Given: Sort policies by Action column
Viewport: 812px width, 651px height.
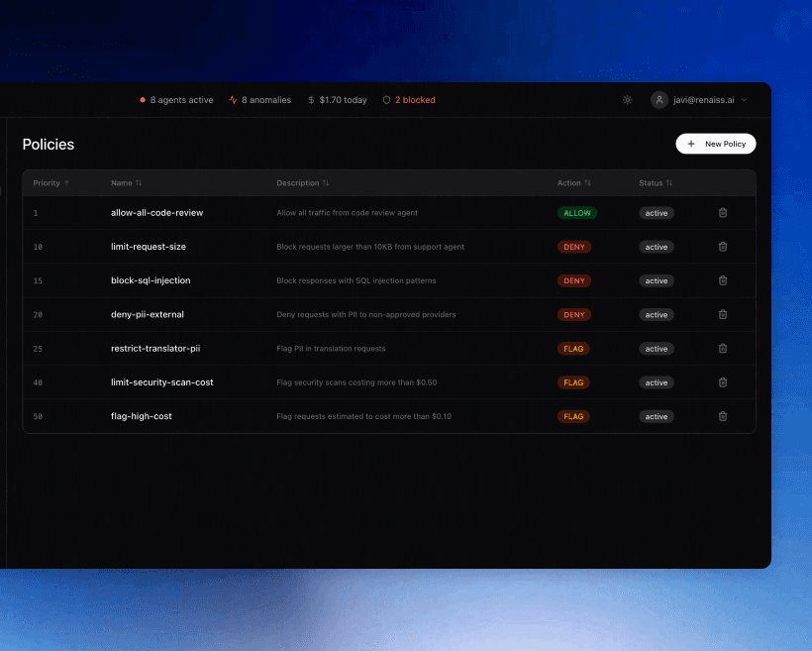Looking at the screenshot, I should 573,183.
